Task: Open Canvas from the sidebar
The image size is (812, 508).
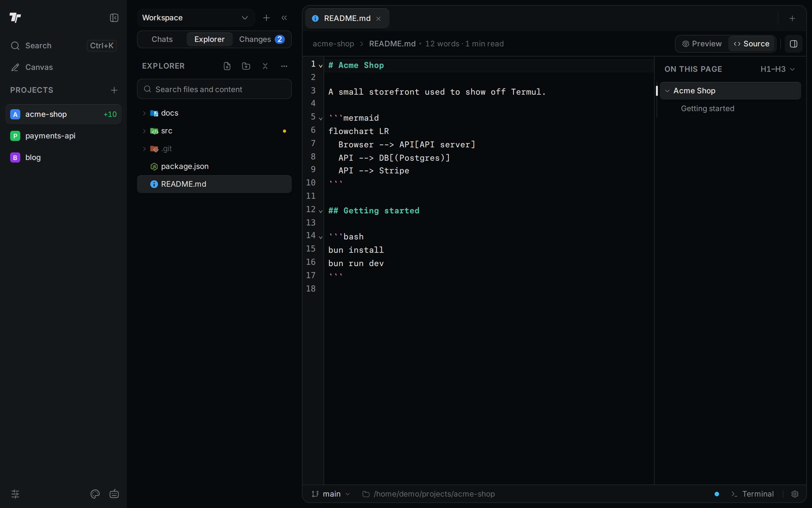Action: click(63, 67)
